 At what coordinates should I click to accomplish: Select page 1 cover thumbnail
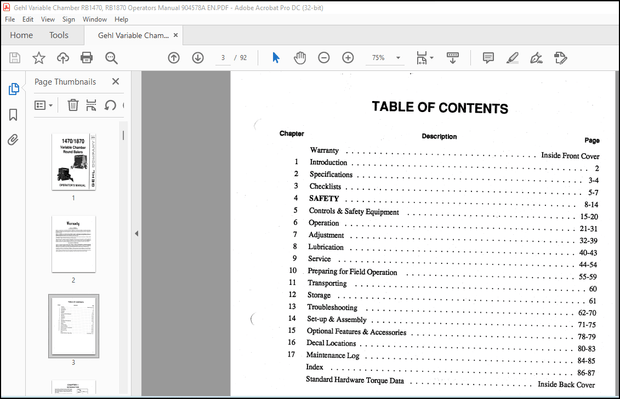74,162
